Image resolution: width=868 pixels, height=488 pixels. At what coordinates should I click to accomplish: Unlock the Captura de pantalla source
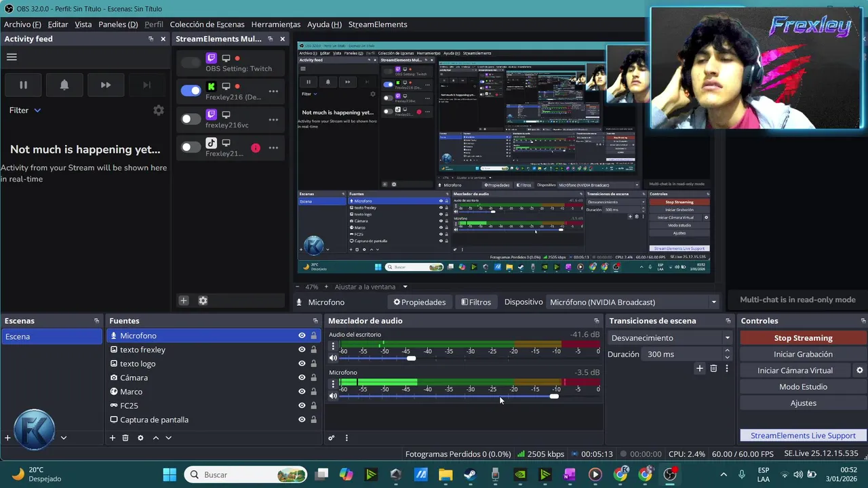coord(313,420)
